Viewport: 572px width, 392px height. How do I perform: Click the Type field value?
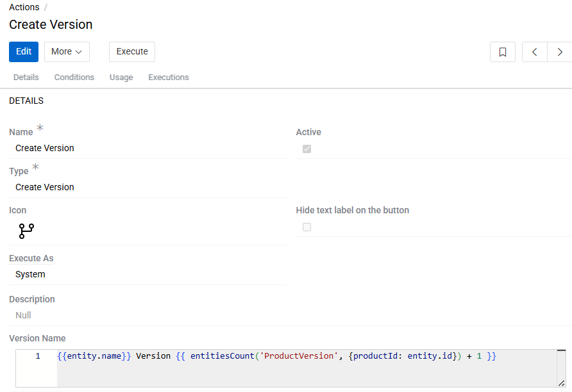tap(45, 187)
